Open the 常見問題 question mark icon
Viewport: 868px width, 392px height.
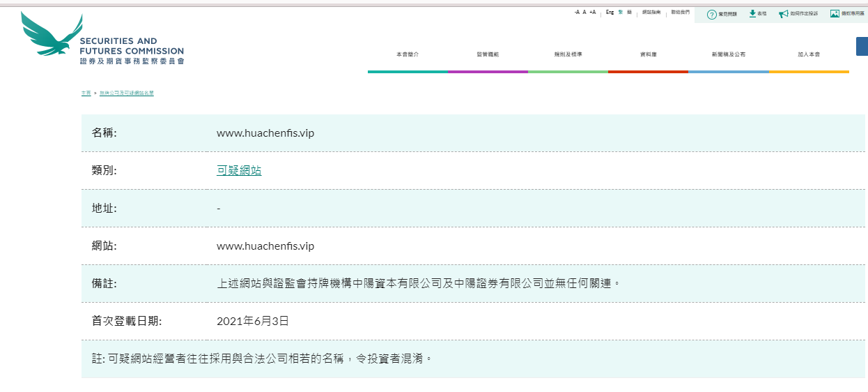click(x=711, y=14)
